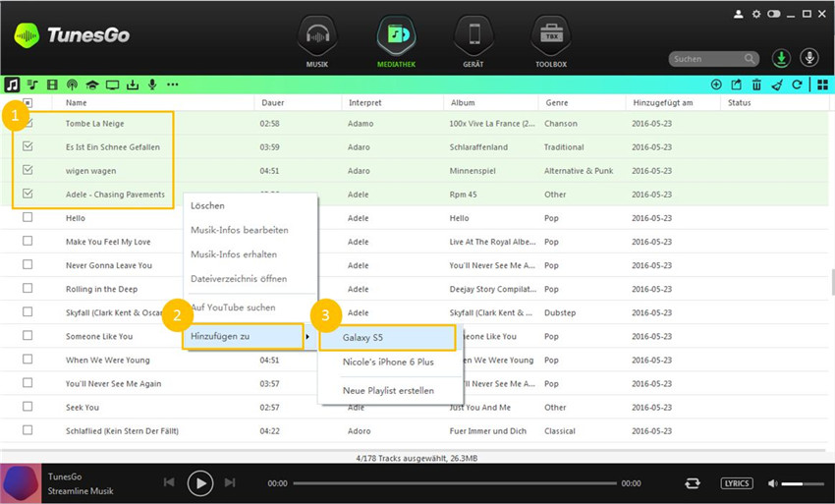This screenshot has width=835, height=504.
Task: Select the music note library filter
Action: coord(12,84)
